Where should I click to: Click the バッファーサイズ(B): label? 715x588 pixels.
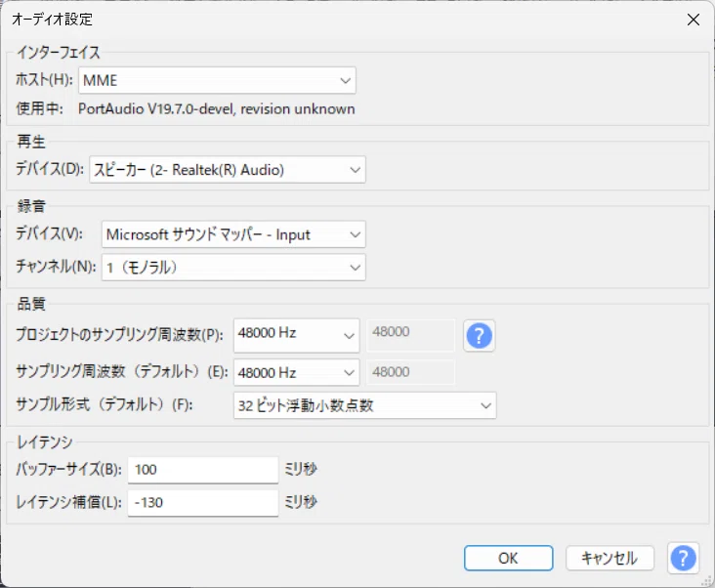click(x=68, y=469)
